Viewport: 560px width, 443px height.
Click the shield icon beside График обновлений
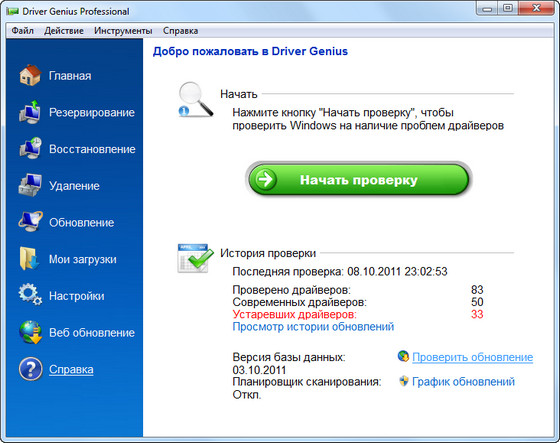coord(404,381)
